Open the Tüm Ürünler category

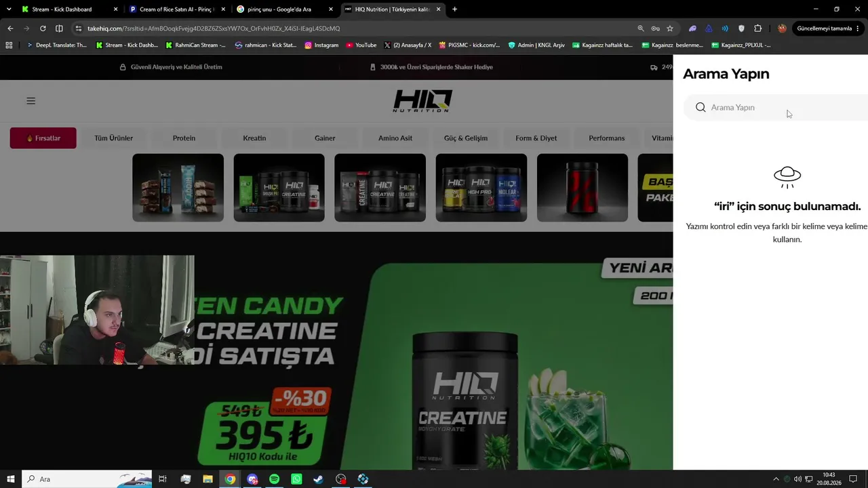[x=113, y=138]
